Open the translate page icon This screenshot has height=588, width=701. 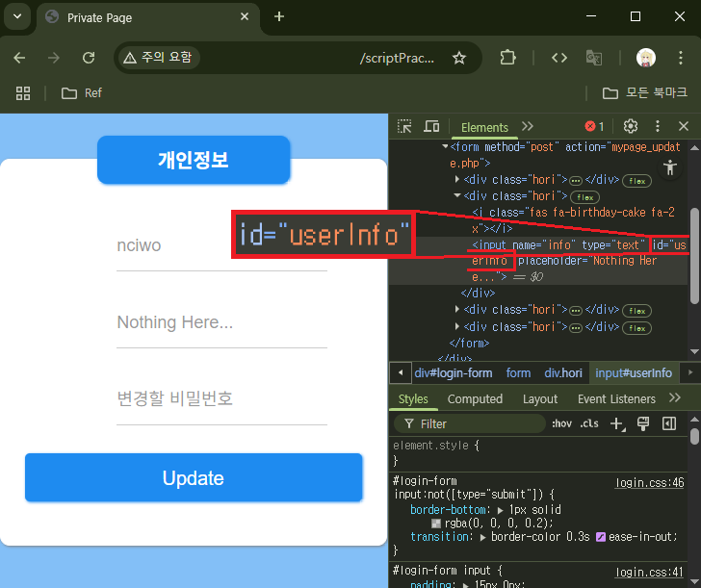point(594,58)
